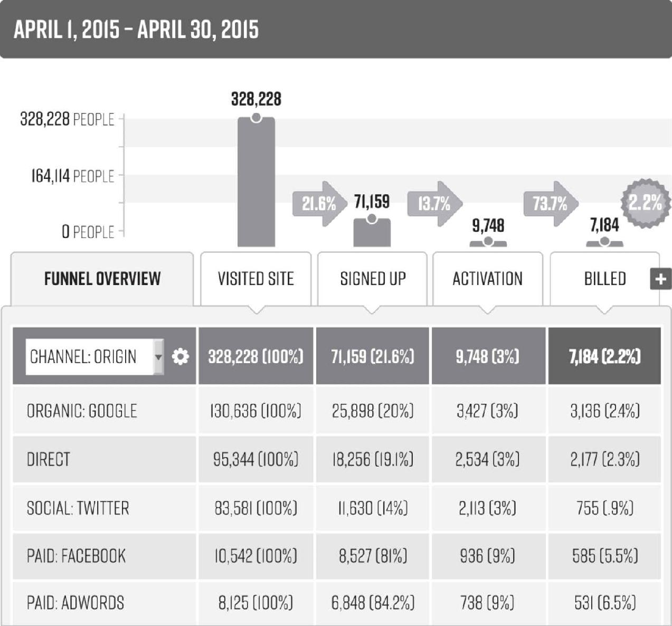Click the 2.2% overall conversion badge
The height and width of the screenshot is (626, 672).
(645, 203)
